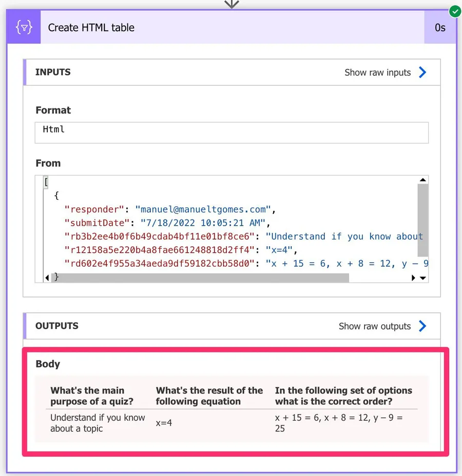Open Show raw inputs link

coord(377,72)
